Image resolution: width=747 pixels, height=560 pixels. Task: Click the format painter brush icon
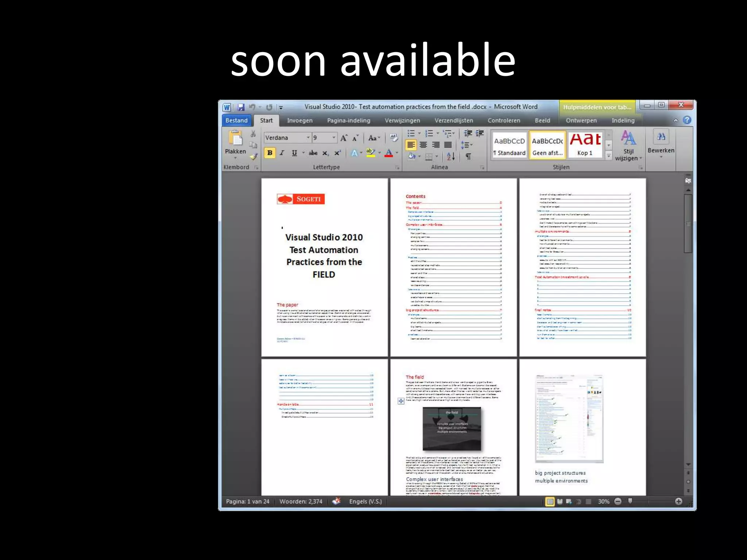[x=253, y=157]
